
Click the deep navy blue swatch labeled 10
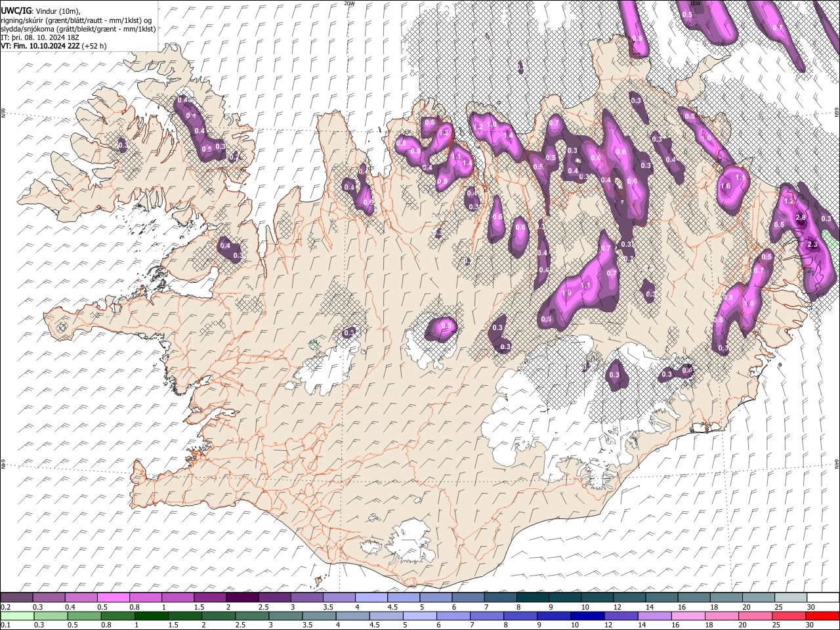[587, 616]
